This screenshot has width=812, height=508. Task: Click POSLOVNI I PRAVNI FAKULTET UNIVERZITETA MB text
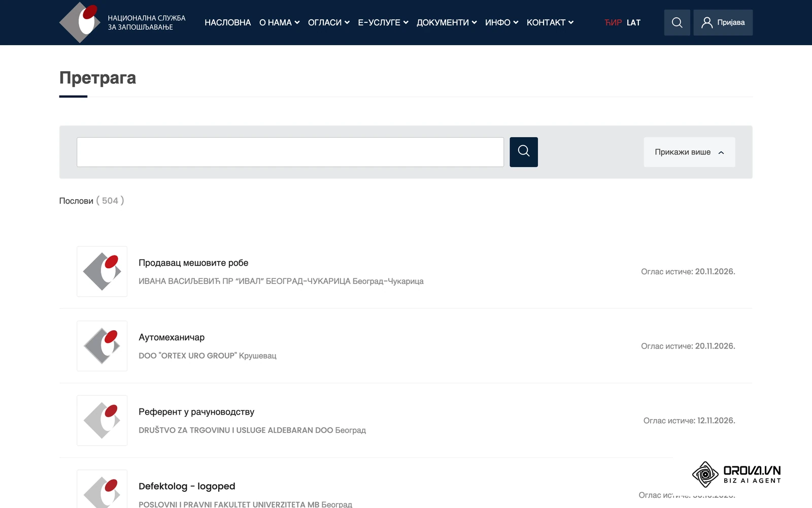pos(229,504)
